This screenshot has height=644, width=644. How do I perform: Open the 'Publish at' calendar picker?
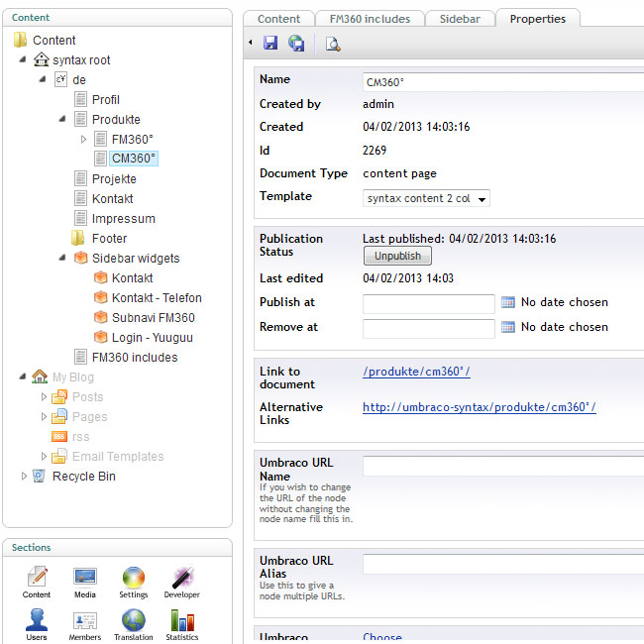click(x=508, y=302)
